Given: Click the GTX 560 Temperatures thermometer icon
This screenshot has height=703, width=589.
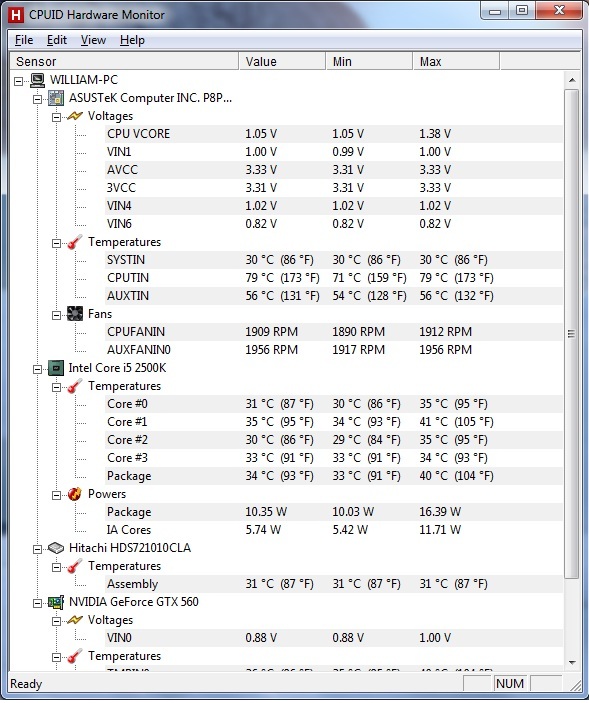Looking at the screenshot, I should pyautogui.click(x=75, y=656).
